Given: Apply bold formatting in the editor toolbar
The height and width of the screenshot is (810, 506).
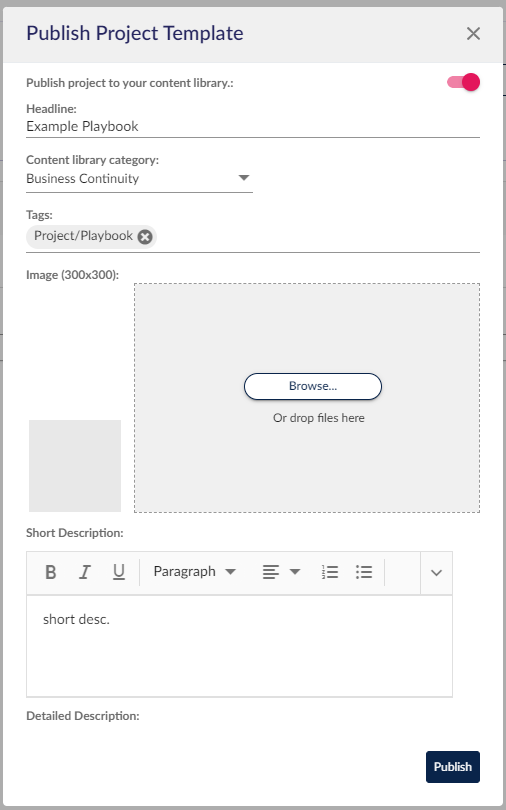Looking at the screenshot, I should coord(51,572).
